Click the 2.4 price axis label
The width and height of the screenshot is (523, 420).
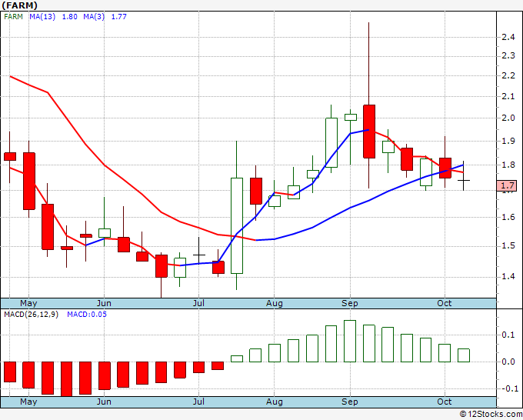click(508, 37)
